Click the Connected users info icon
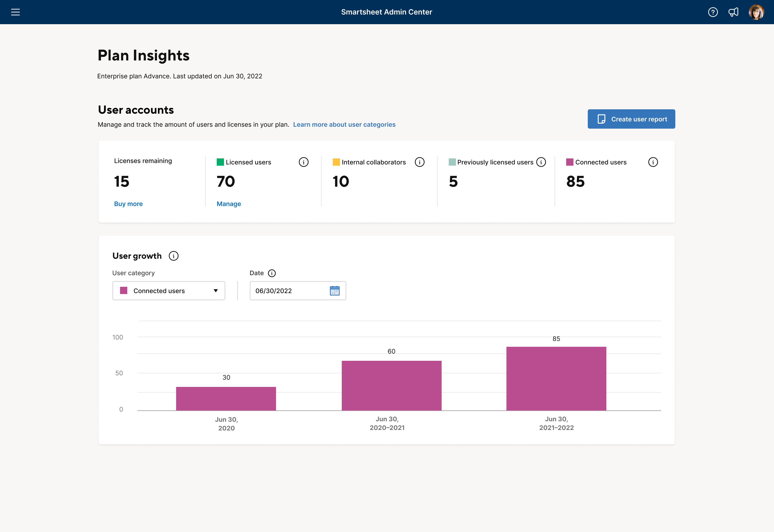This screenshot has width=774, height=532. point(652,162)
